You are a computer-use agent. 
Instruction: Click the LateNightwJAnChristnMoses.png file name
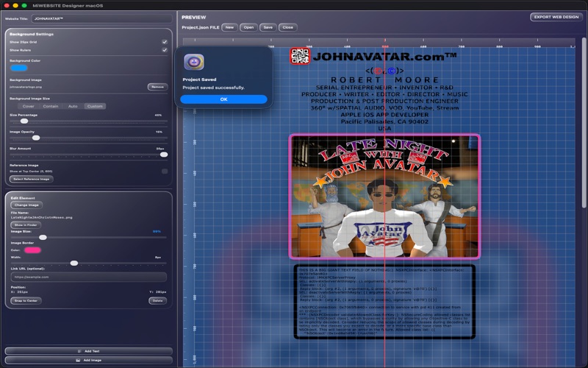41,217
